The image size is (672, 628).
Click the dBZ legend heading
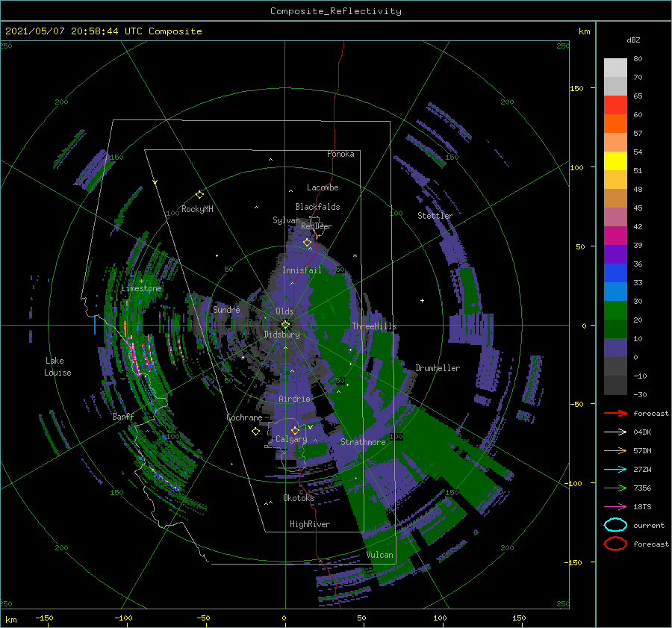[x=633, y=40]
